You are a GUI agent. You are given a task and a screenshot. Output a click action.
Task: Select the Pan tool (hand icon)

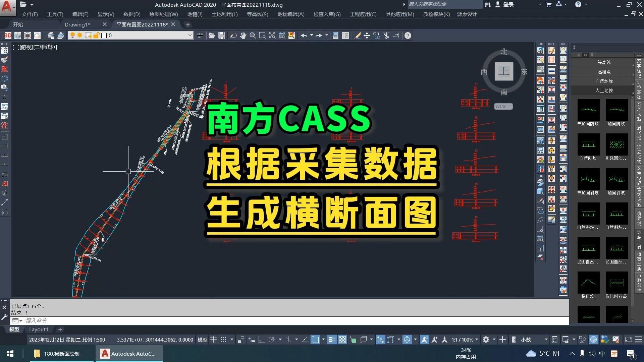pos(243,35)
